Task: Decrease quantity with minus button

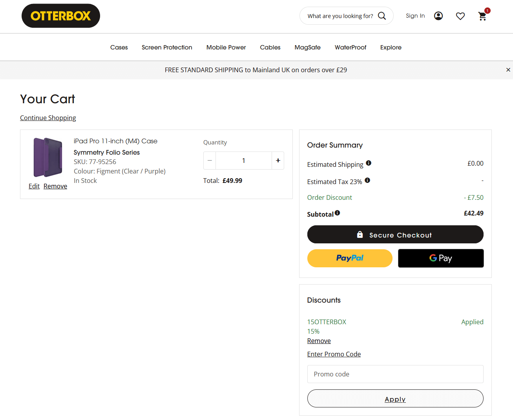Action: (210, 161)
